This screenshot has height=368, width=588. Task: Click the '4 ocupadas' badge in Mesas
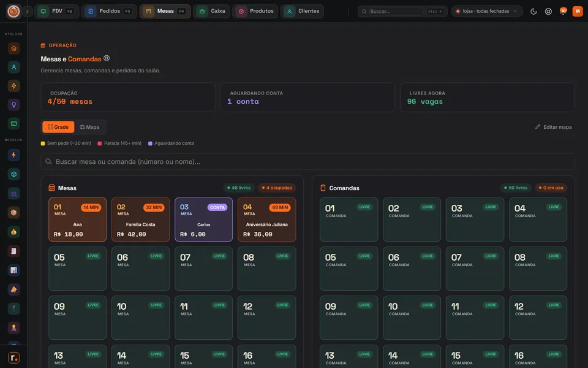click(x=277, y=188)
